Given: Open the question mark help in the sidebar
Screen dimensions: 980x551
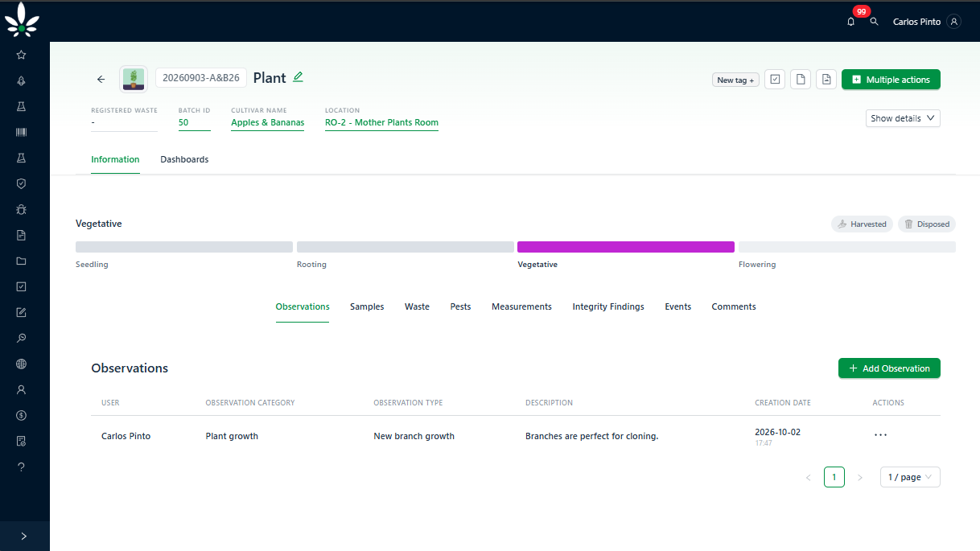Looking at the screenshot, I should coord(21,467).
